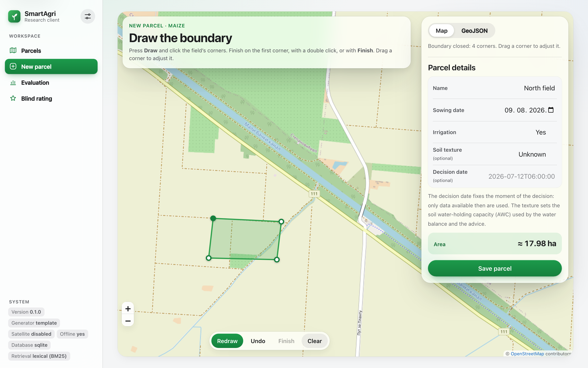This screenshot has height=368, width=588.
Task: Click the Satellite disabled badge
Action: click(31, 334)
